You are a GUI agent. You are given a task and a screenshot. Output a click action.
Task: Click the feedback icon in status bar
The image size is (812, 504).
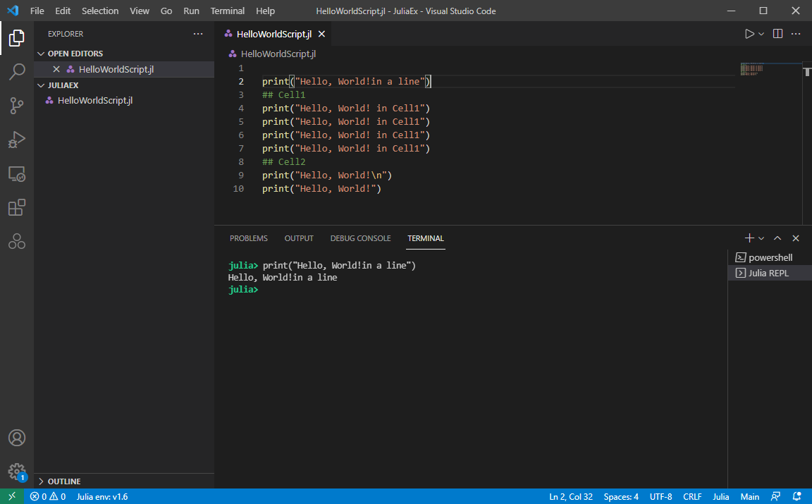pyautogui.click(x=775, y=496)
